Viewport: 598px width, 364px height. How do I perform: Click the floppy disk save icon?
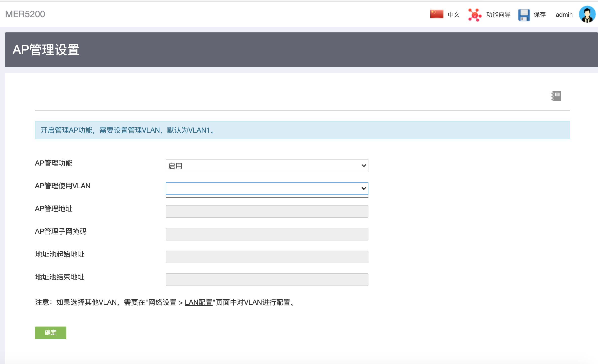524,15
